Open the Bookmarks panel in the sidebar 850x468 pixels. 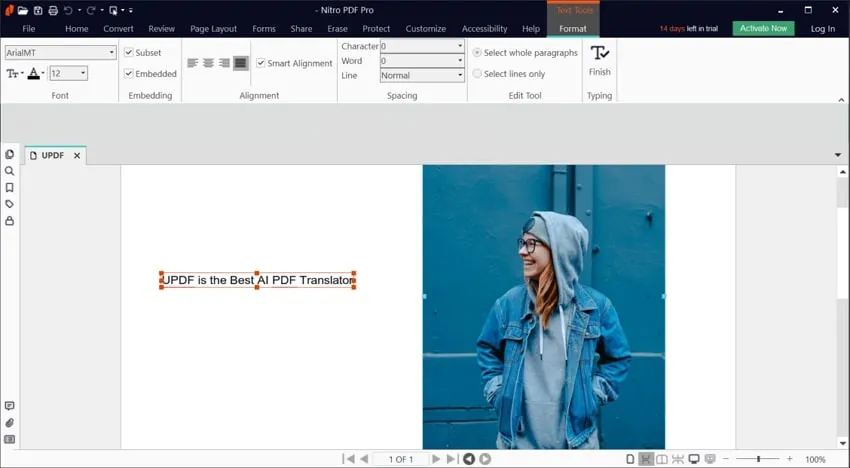pyautogui.click(x=10, y=188)
